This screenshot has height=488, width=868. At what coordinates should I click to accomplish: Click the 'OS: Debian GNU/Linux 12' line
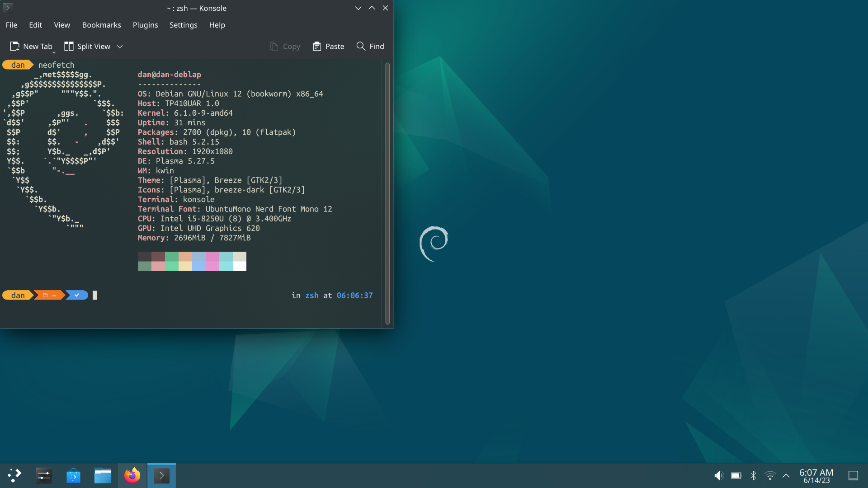[231, 94]
